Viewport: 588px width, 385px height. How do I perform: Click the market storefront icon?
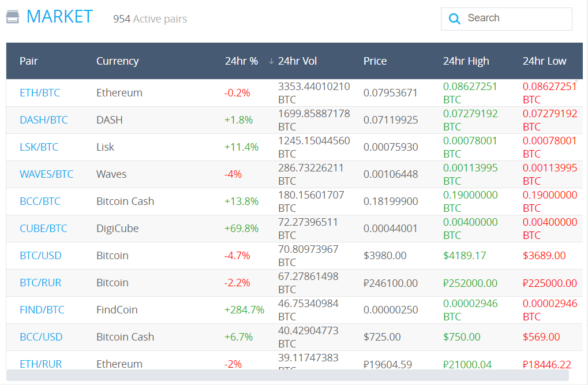click(x=13, y=17)
